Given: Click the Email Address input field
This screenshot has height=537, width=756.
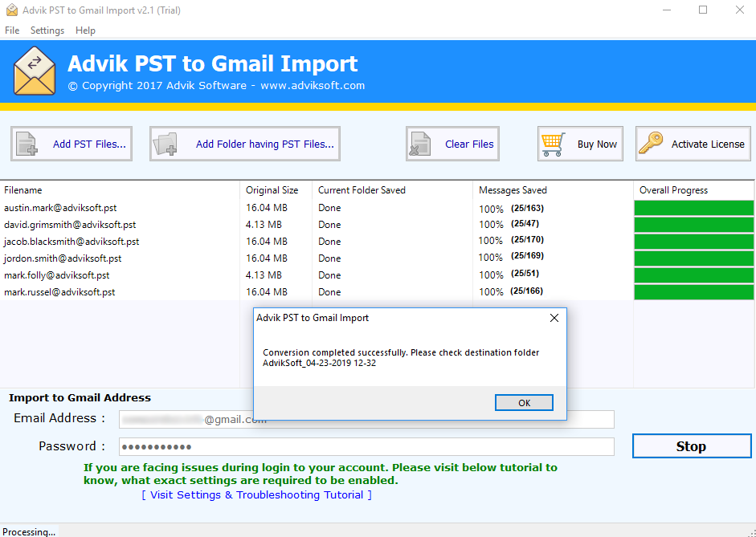Looking at the screenshot, I should pos(366,420).
